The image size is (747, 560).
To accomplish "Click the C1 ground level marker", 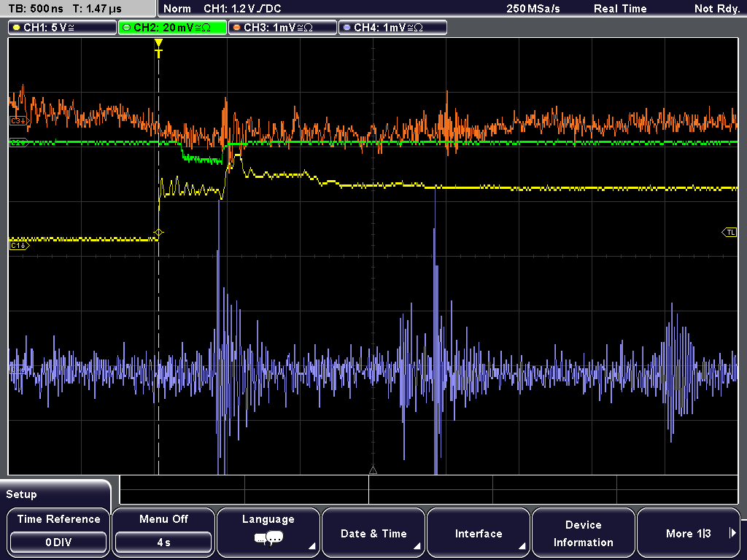I will click(19, 246).
